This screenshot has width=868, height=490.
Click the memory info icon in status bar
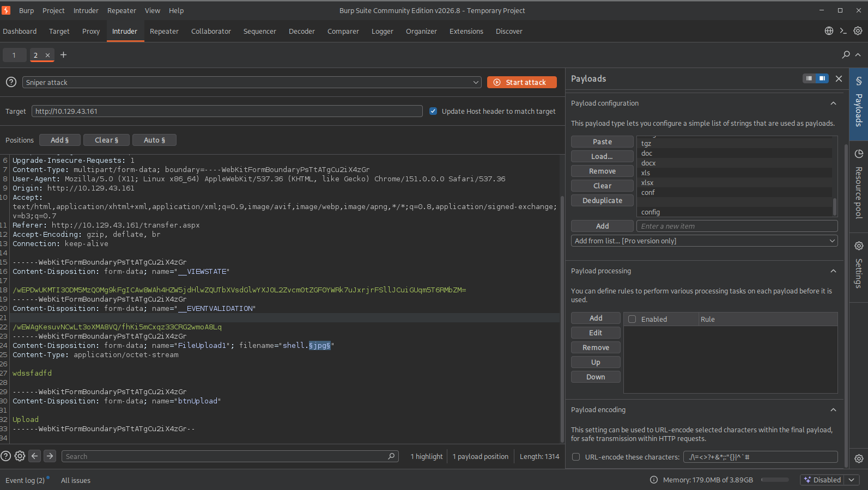654,480
